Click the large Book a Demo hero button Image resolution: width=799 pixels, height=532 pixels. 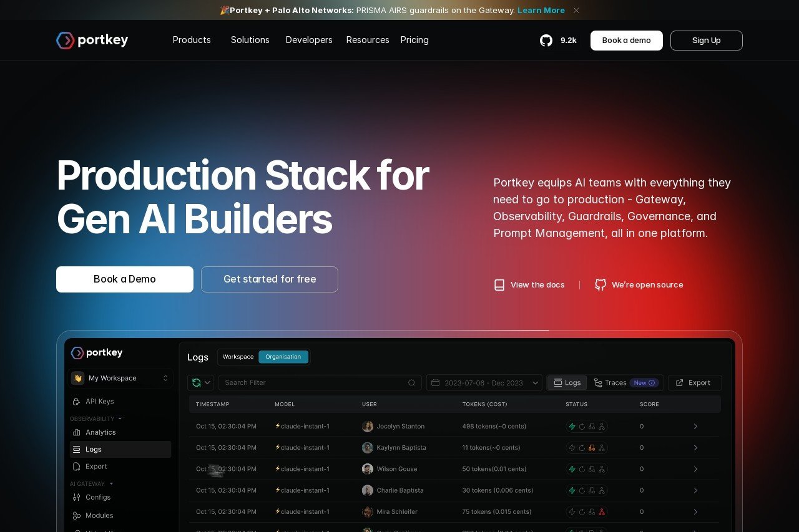125,279
